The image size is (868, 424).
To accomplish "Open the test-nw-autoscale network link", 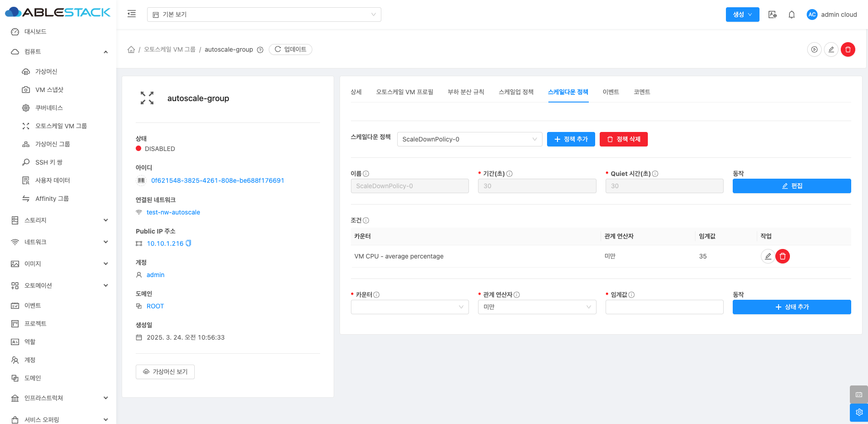I will pos(173,212).
